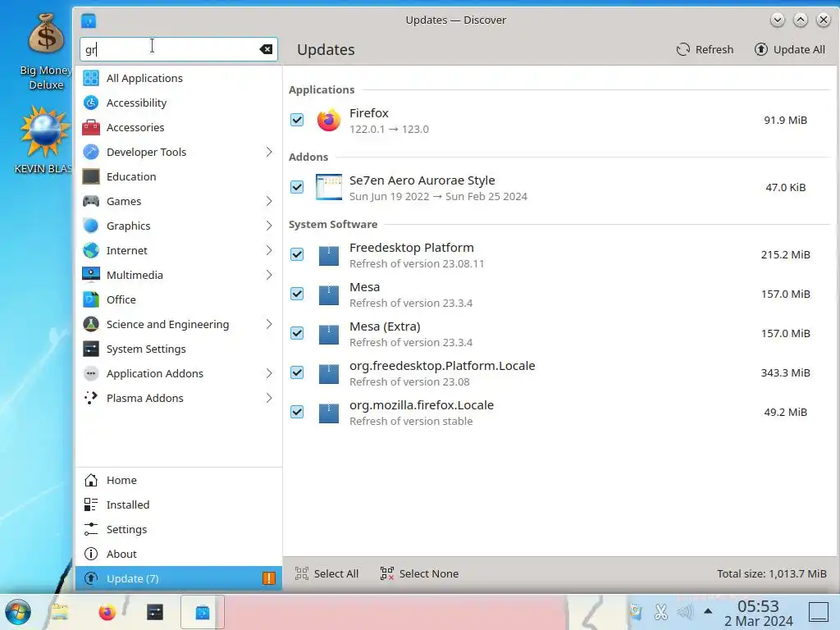Click the red Accessories toolbox icon

[91, 127]
